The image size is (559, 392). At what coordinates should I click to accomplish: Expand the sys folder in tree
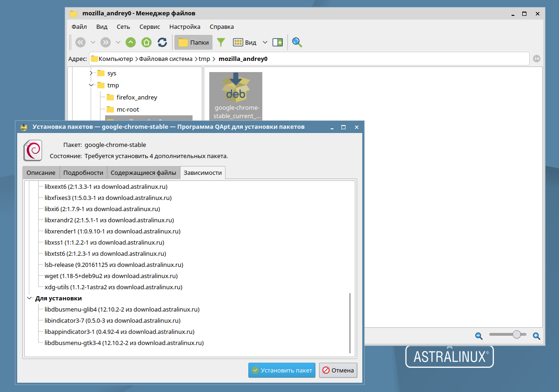point(91,73)
